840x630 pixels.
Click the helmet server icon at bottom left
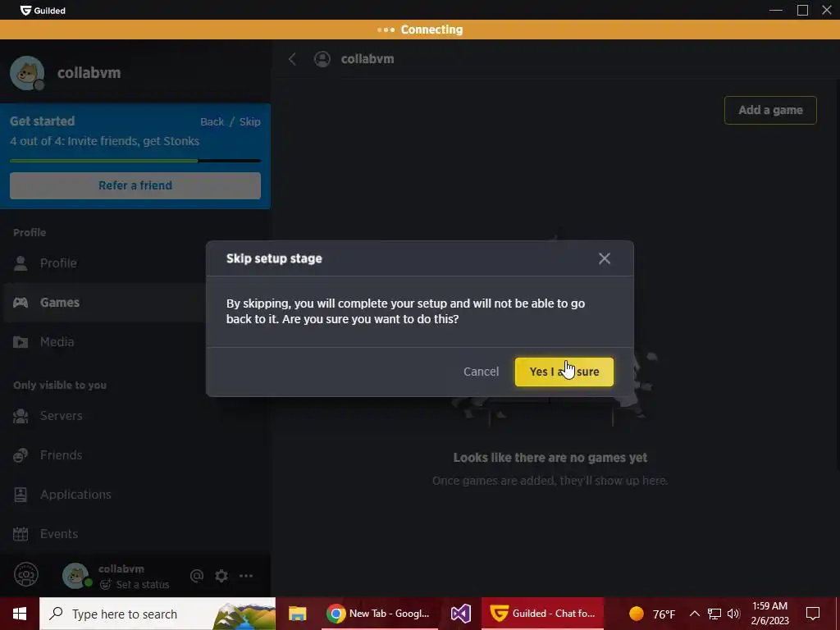click(26, 575)
